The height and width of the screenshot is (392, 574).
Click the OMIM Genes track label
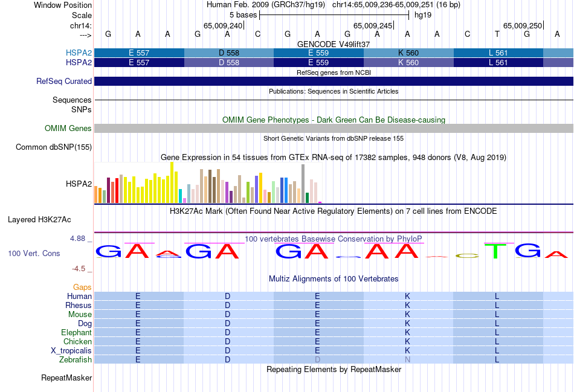point(68,128)
